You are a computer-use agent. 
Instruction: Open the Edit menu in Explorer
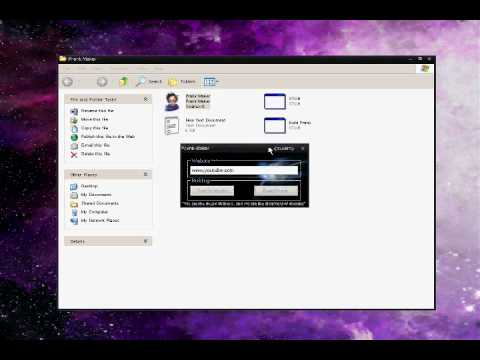pos(82,69)
